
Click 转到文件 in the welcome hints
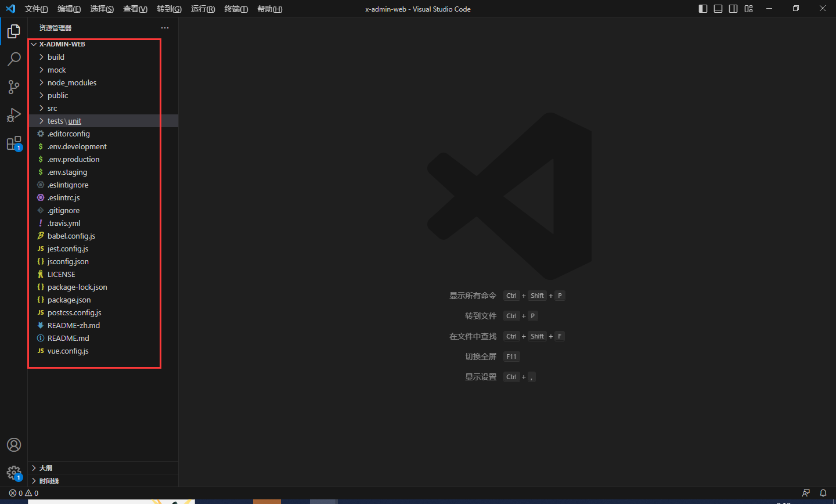point(481,316)
